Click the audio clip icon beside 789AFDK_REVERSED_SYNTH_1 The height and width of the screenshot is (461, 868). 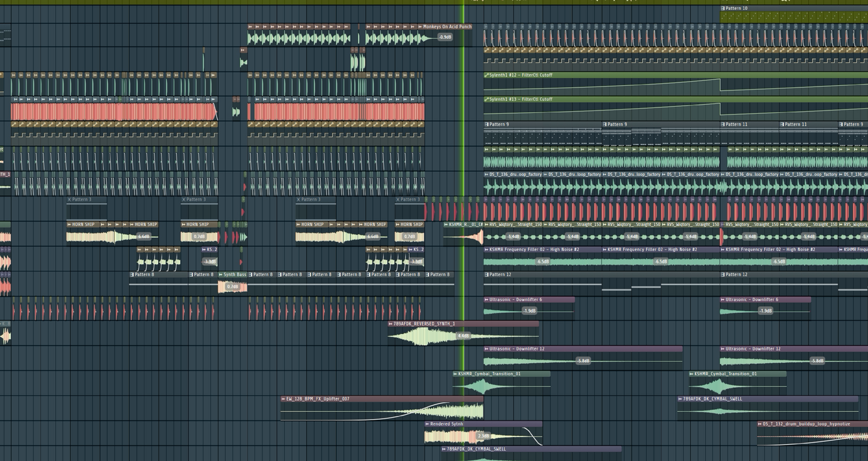click(x=391, y=324)
